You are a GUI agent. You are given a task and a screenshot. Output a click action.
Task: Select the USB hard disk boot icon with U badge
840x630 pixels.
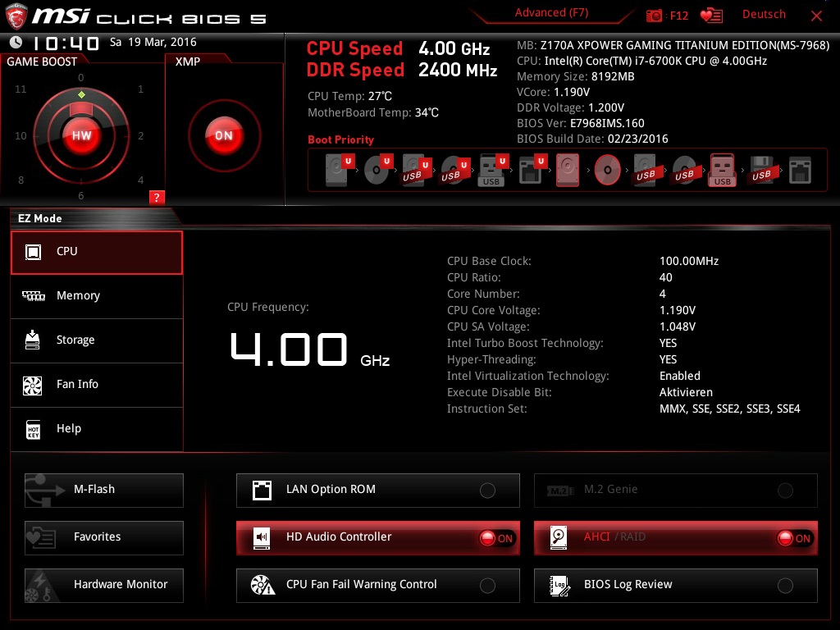click(416, 170)
